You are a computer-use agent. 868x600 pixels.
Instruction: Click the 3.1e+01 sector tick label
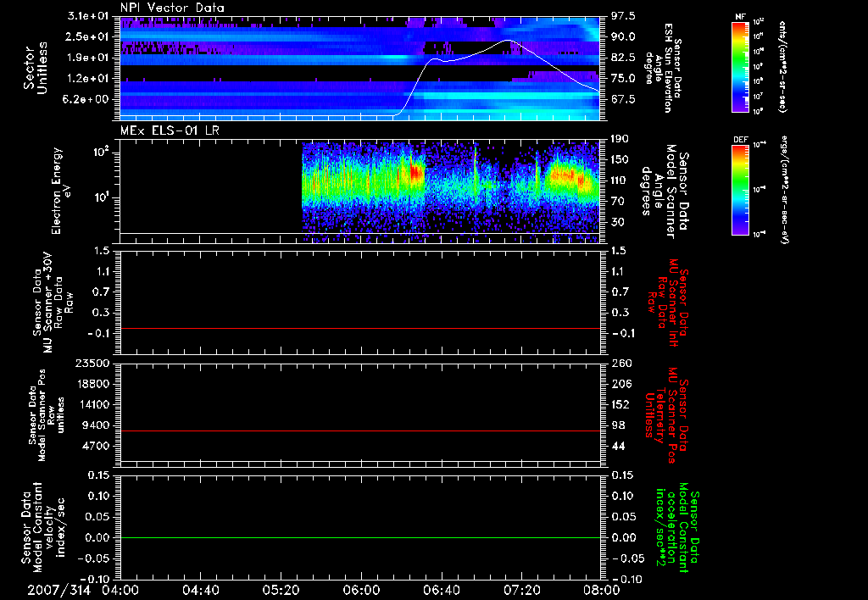(x=88, y=16)
